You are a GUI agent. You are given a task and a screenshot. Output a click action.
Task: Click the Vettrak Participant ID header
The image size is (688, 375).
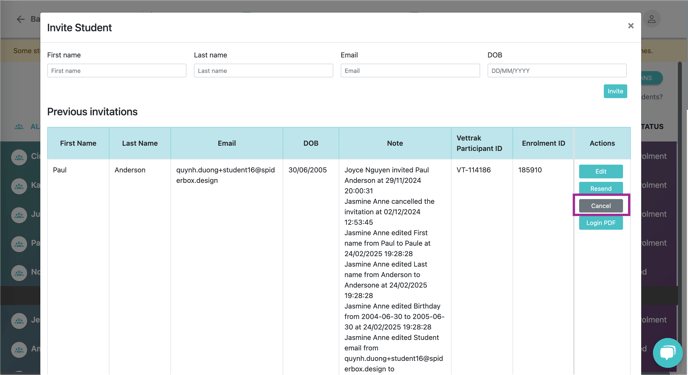point(482,143)
